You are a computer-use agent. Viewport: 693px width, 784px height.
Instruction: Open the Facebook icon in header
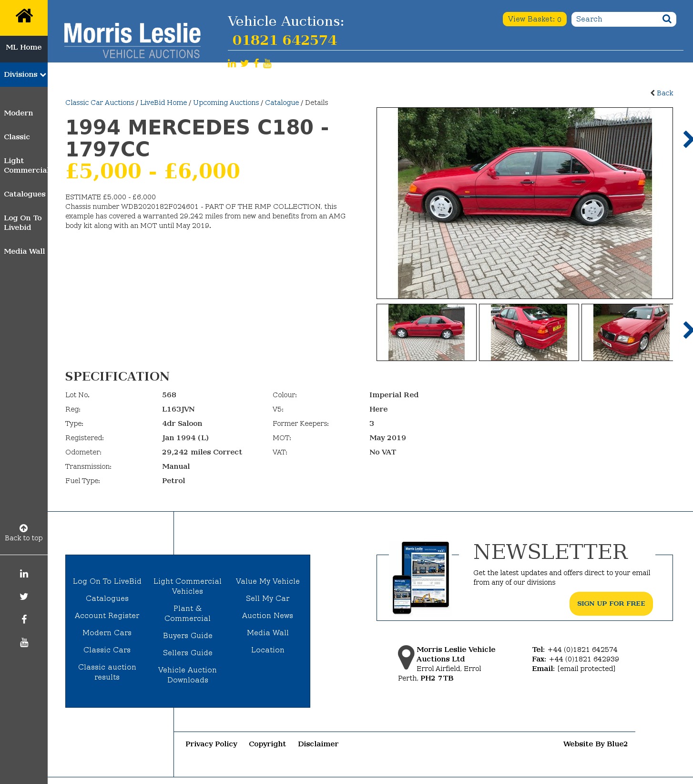tap(256, 63)
